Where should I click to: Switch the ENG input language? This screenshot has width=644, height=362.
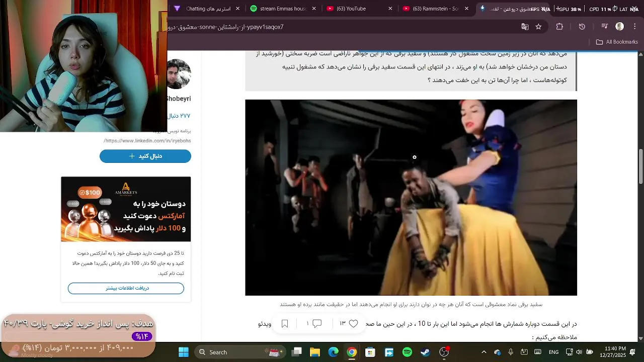[553, 352]
